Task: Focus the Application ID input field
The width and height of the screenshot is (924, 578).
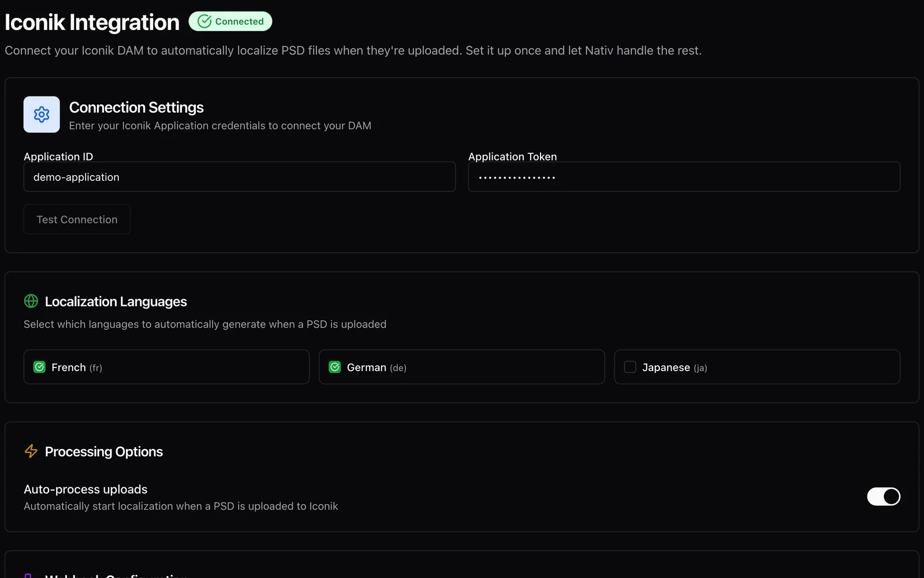Action: pos(240,177)
